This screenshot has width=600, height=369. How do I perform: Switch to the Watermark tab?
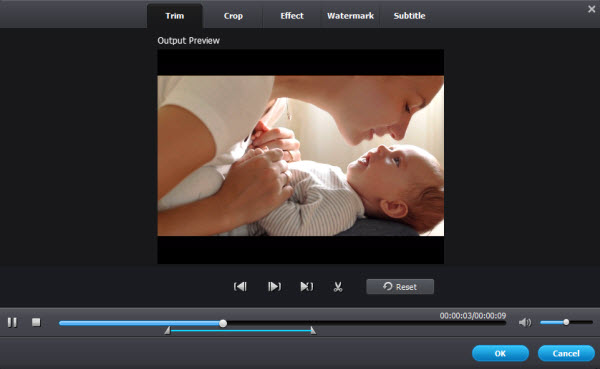pos(350,16)
